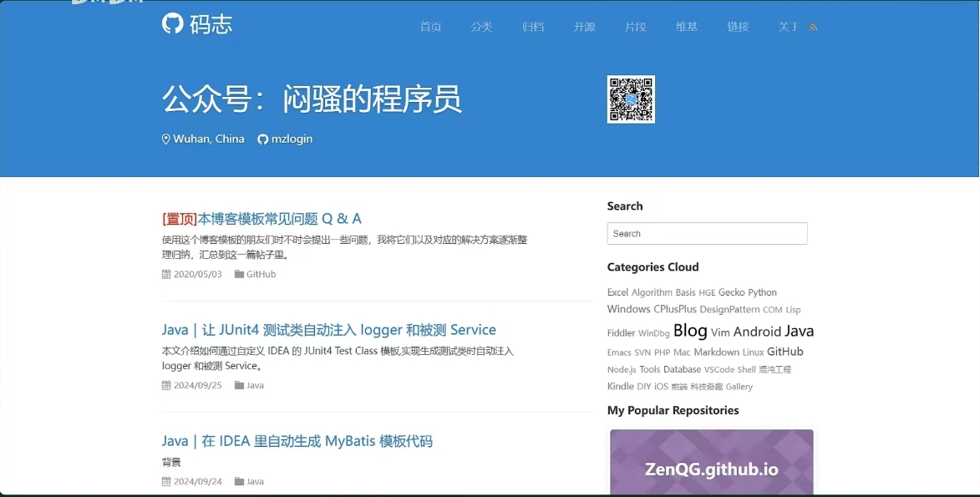Select the large Java tag in cloud
Screen dimensions: 980x497
(800, 331)
